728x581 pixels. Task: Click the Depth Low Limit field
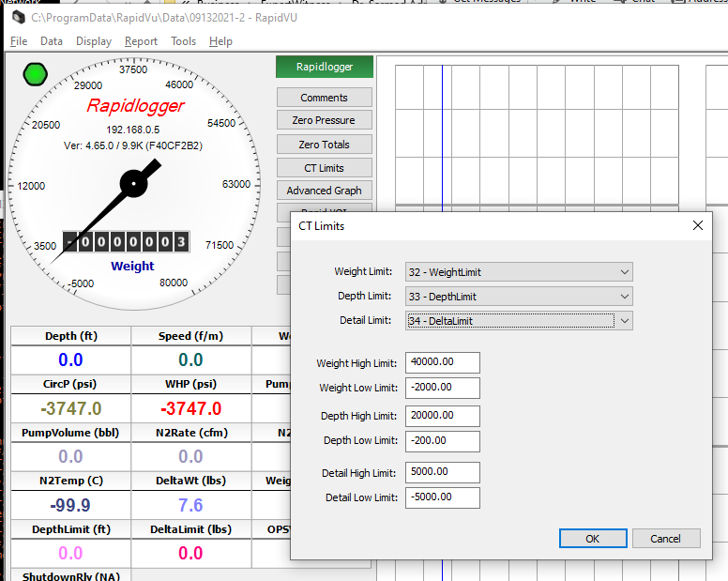pyautogui.click(x=443, y=441)
